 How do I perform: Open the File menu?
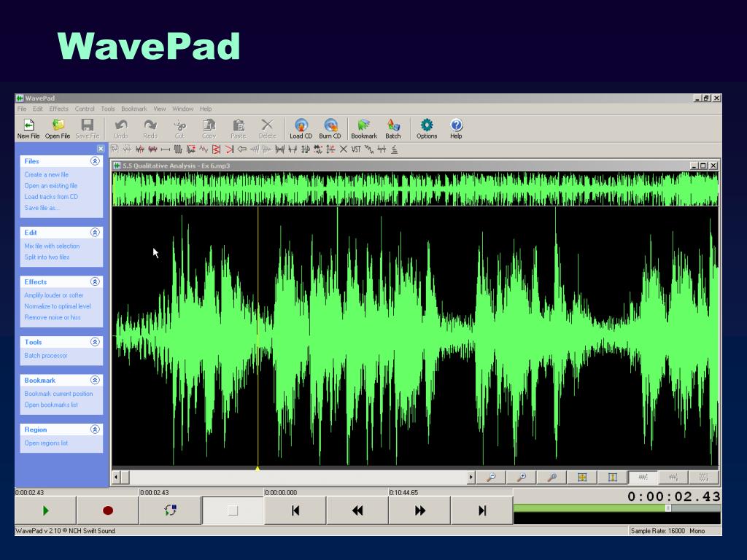point(22,109)
